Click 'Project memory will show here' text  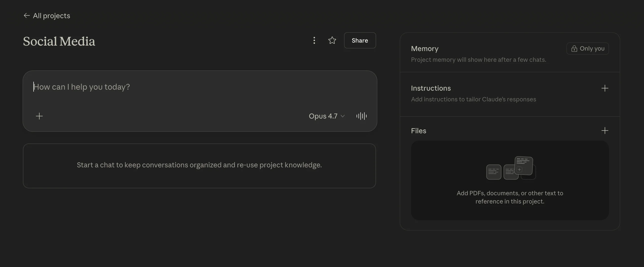click(479, 60)
